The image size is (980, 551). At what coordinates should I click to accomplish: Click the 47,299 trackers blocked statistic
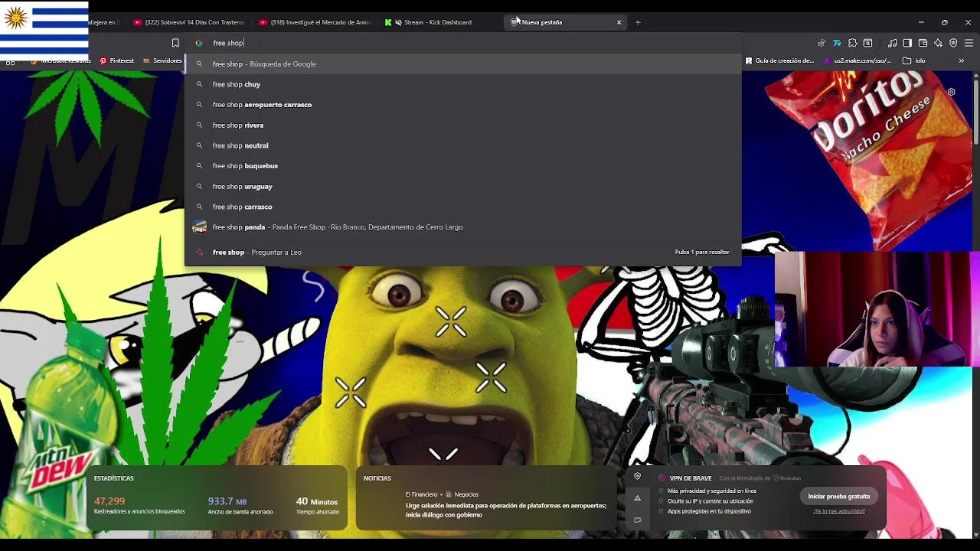109,501
